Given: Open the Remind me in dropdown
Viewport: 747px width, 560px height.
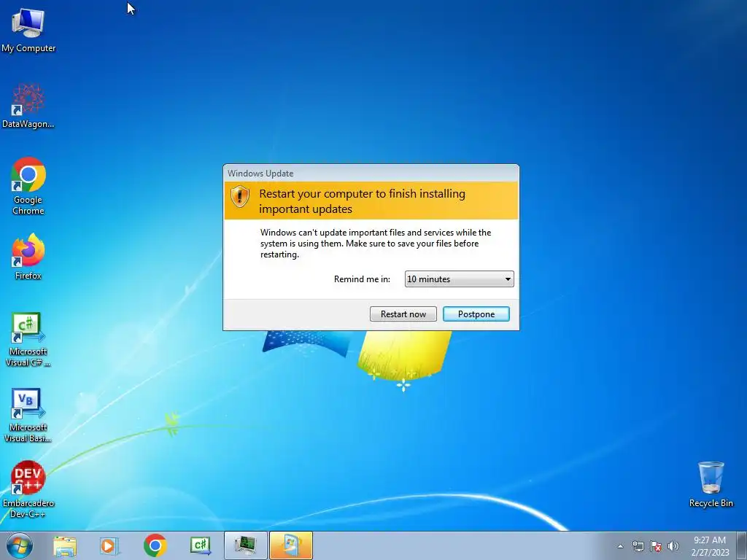Looking at the screenshot, I should coord(460,279).
